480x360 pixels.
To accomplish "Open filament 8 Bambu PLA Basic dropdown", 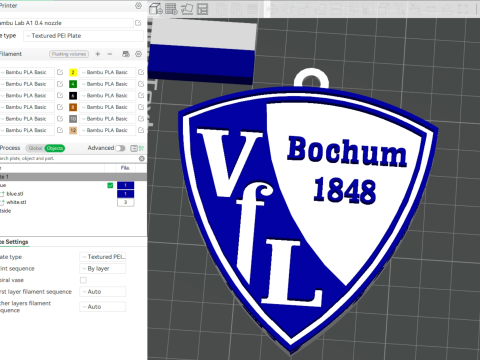I will coord(107,107).
